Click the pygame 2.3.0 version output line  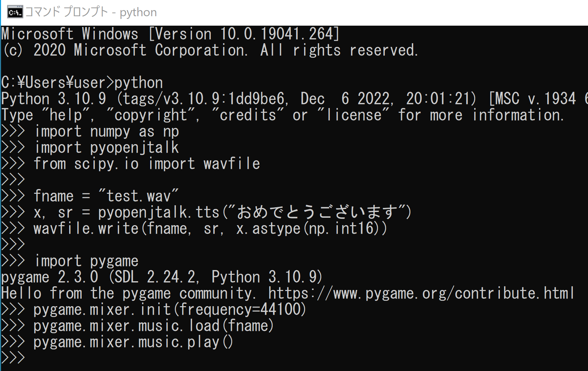pos(162,277)
